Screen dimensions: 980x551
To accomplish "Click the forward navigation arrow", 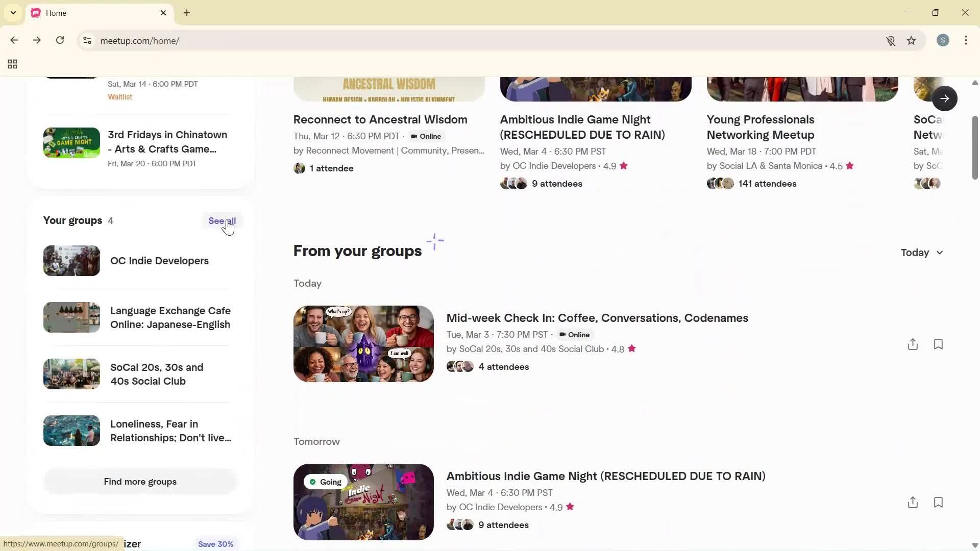I will (37, 40).
